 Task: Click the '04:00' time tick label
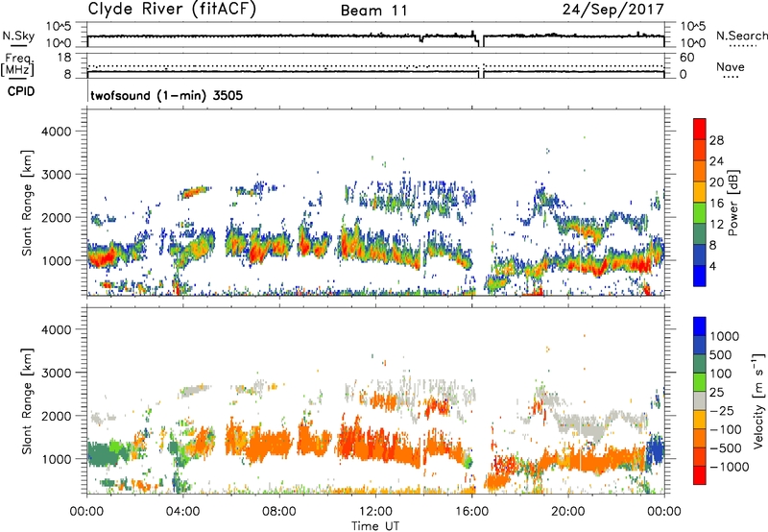[182, 512]
